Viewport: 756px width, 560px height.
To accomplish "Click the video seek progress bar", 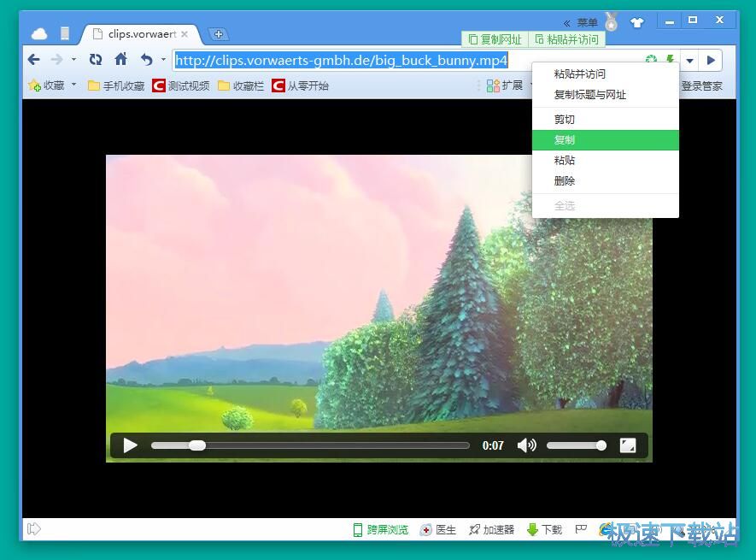I will point(310,445).
